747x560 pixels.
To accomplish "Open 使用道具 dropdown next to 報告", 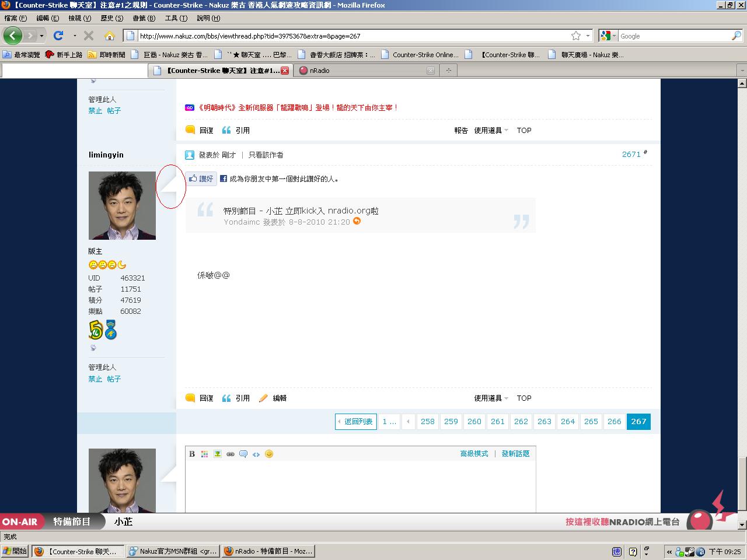I will point(491,130).
